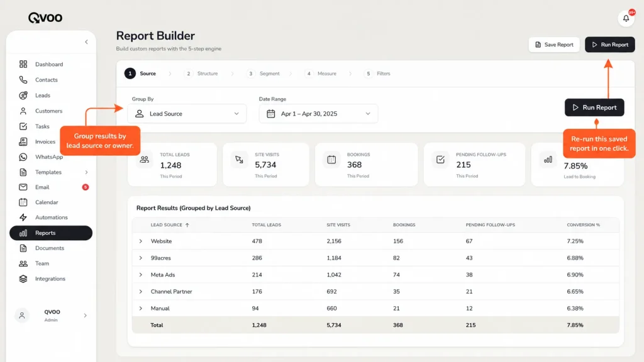Click the Admin profile avatar icon
Screen dimensions: 644x362
point(22,315)
